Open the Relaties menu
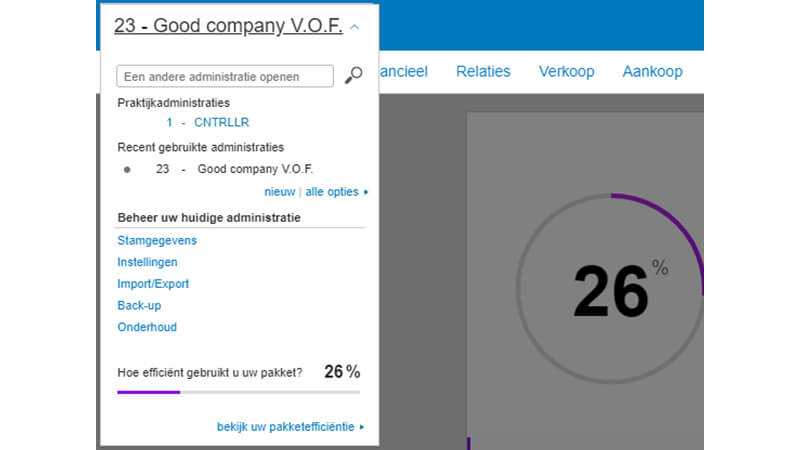 pos(483,71)
